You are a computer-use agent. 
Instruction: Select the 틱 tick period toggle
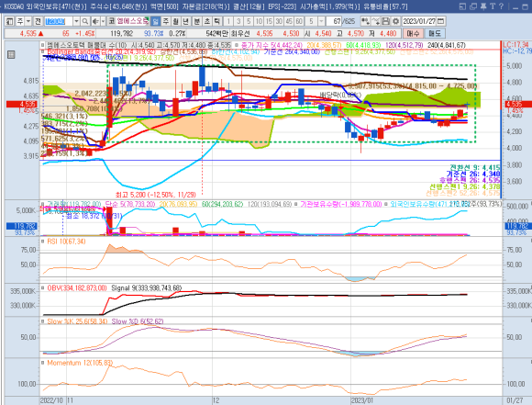(217, 21)
